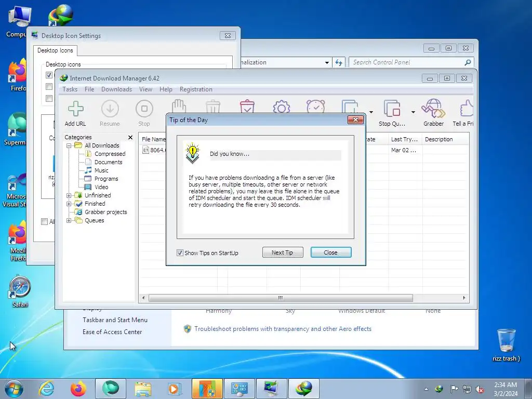Uncheck the first checked Desktop icons checkbox
532x399 pixels.
point(49,75)
